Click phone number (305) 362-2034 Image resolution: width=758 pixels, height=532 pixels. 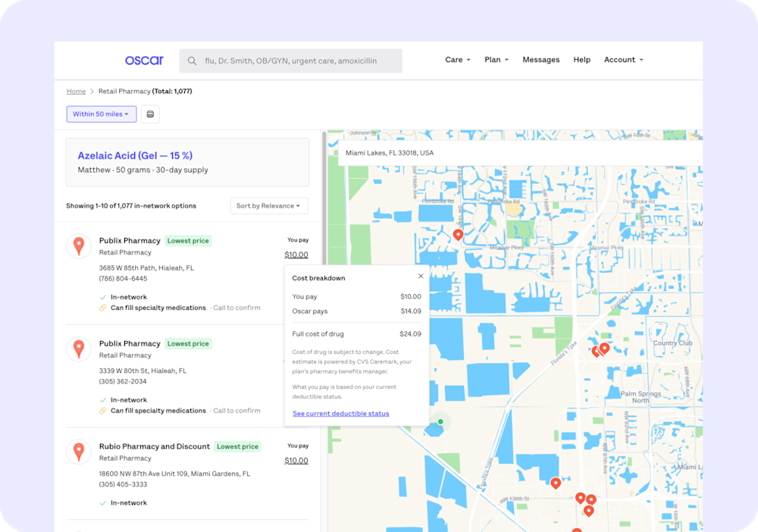point(123,382)
